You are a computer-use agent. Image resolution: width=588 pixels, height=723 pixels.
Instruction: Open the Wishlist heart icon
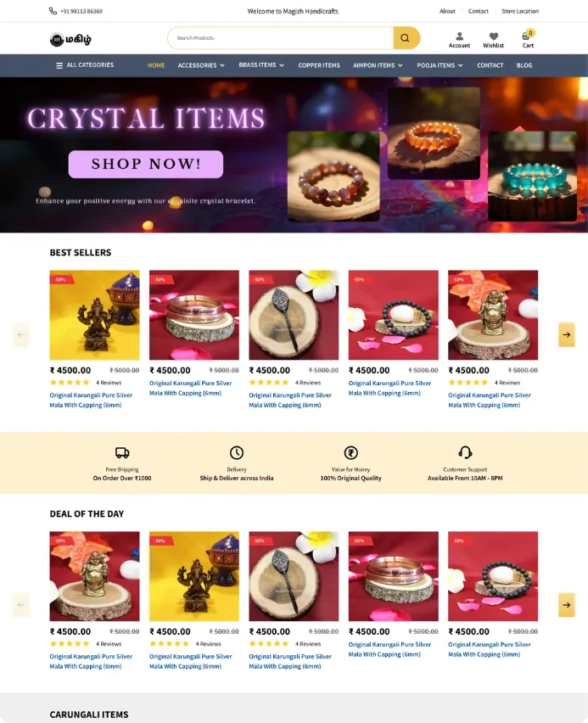click(x=494, y=36)
